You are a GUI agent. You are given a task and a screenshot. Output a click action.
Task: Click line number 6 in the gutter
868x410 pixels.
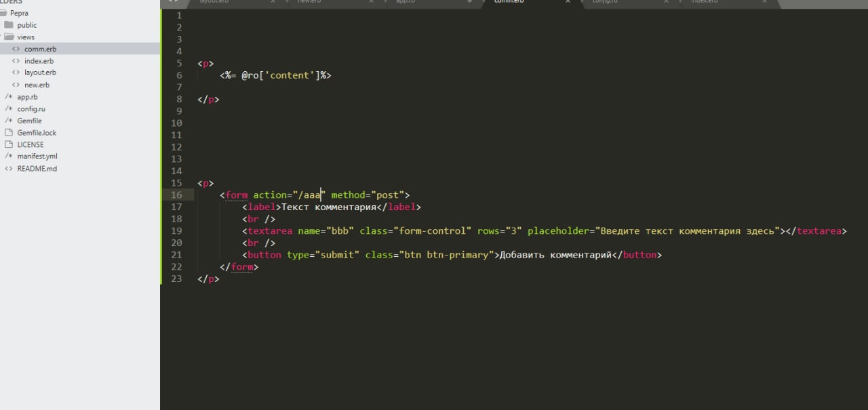pos(179,75)
